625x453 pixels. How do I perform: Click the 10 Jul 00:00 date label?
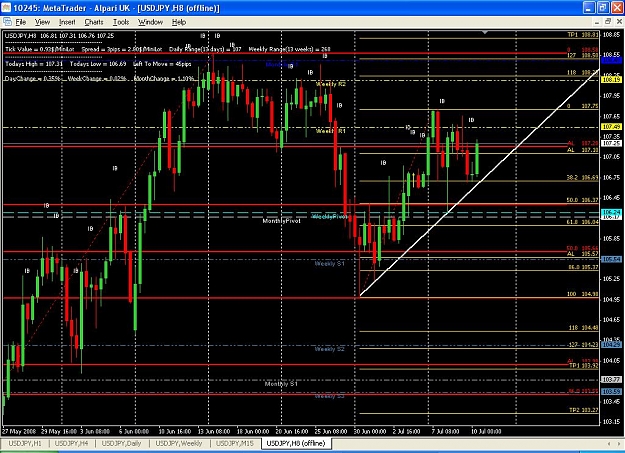486,431
